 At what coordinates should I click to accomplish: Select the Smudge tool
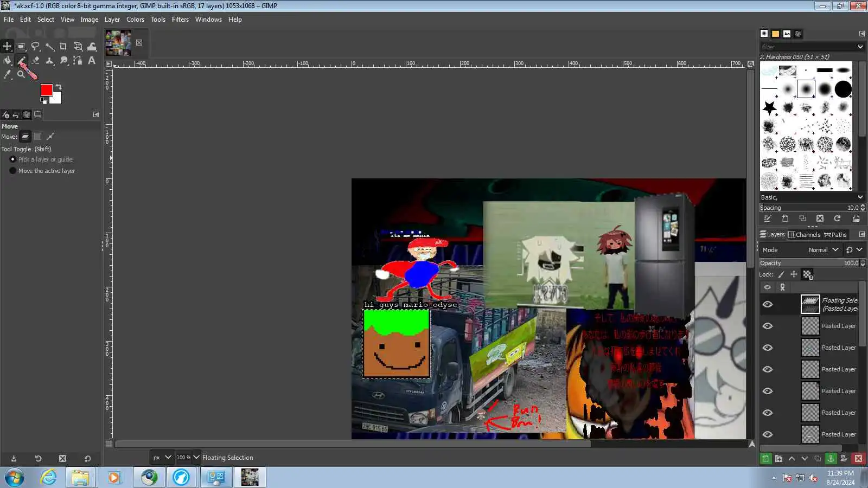63,61
